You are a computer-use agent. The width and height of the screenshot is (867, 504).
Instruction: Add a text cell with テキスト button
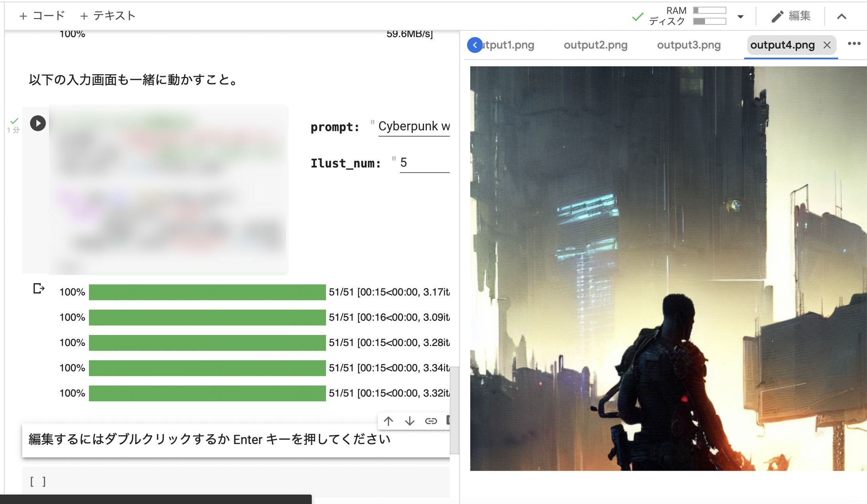click(108, 16)
